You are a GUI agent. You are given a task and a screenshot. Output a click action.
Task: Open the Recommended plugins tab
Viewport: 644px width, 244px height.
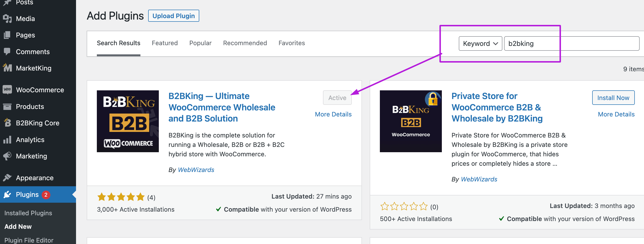(245, 43)
